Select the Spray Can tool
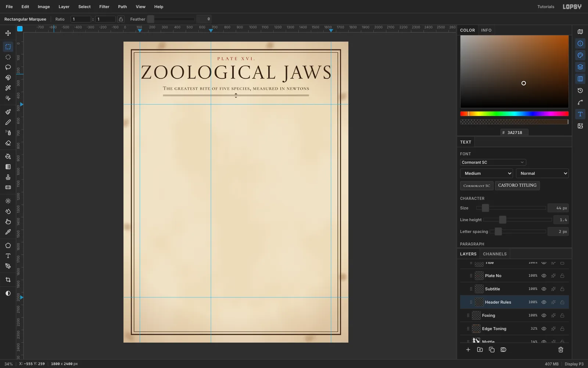The width and height of the screenshot is (588, 368). pos(8,132)
